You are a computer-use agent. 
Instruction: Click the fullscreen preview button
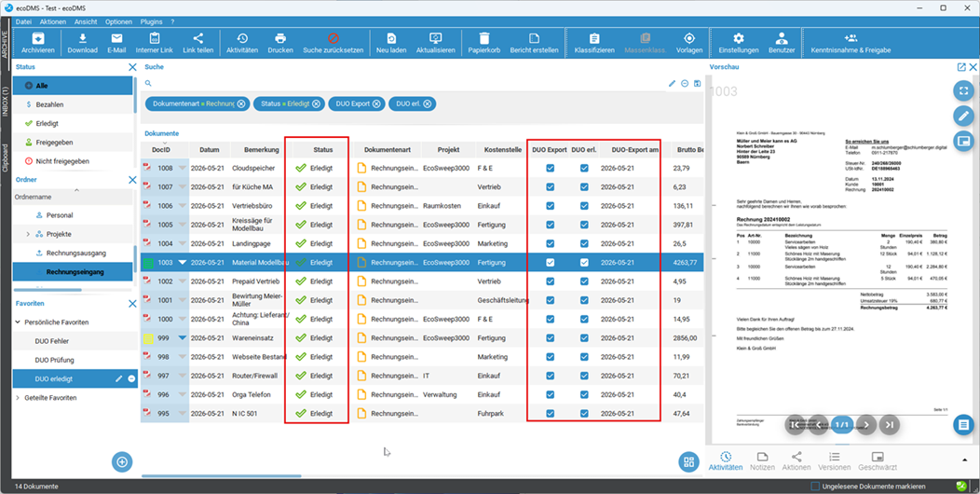coord(963,90)
